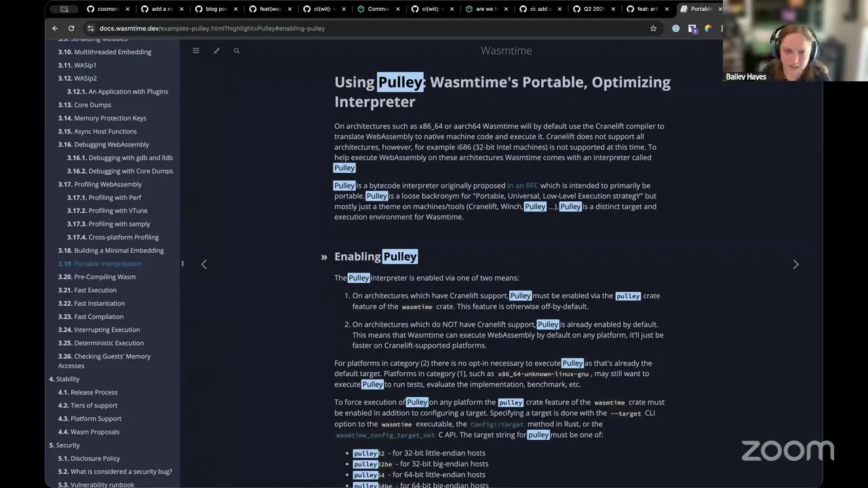Reload the page in the browser
This screenshot has height=488, width=868.
tap(71, 28)
